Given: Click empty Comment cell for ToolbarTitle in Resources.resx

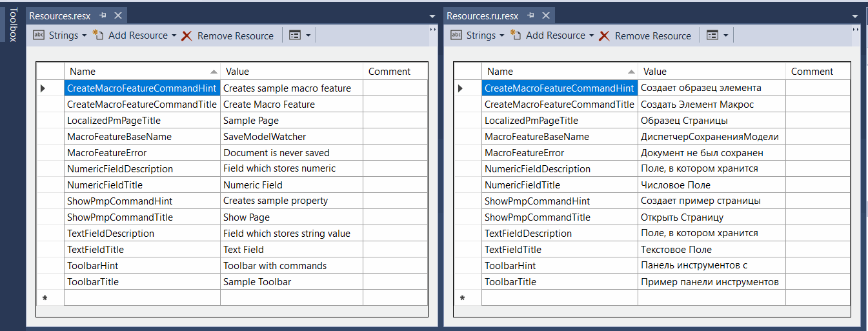Looking at the screenshot, I should click(x=395, y=281).
